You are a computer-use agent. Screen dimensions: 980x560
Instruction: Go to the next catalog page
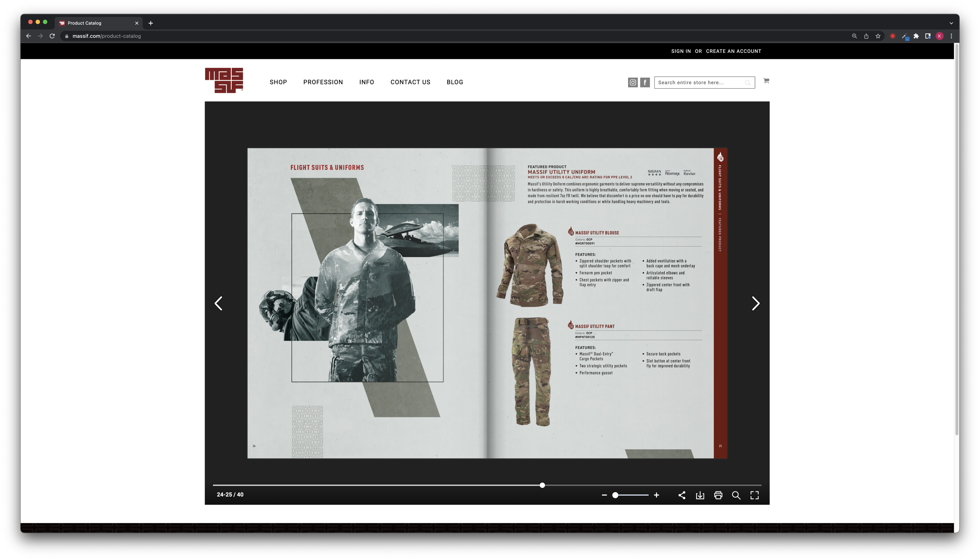click(x=755, y=303)
